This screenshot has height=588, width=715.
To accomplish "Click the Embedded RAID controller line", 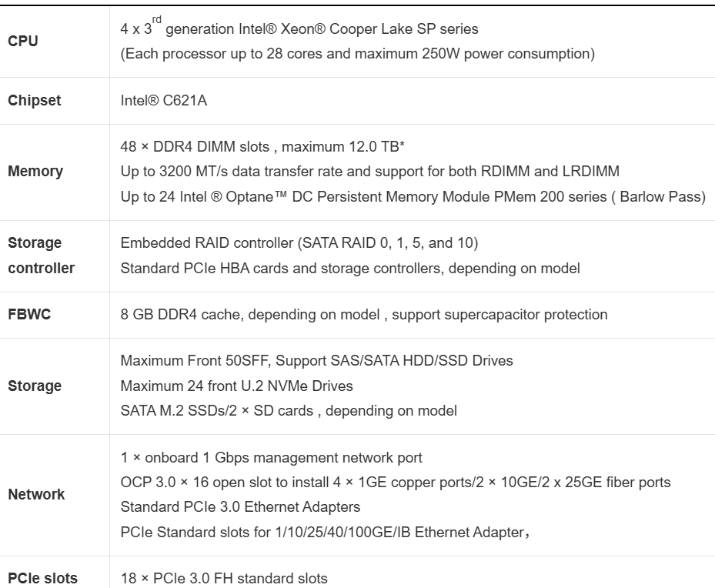I will [299, 243].
